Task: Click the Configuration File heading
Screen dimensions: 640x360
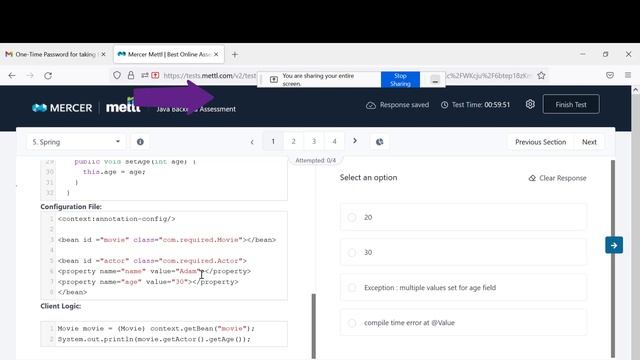Action: pos(71,207)
